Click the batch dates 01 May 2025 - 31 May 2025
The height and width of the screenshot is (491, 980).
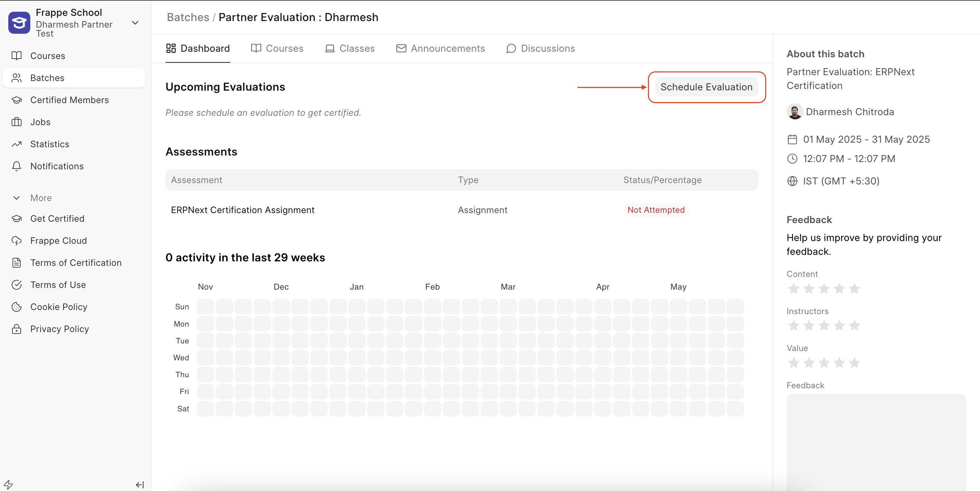coord(866,140)
